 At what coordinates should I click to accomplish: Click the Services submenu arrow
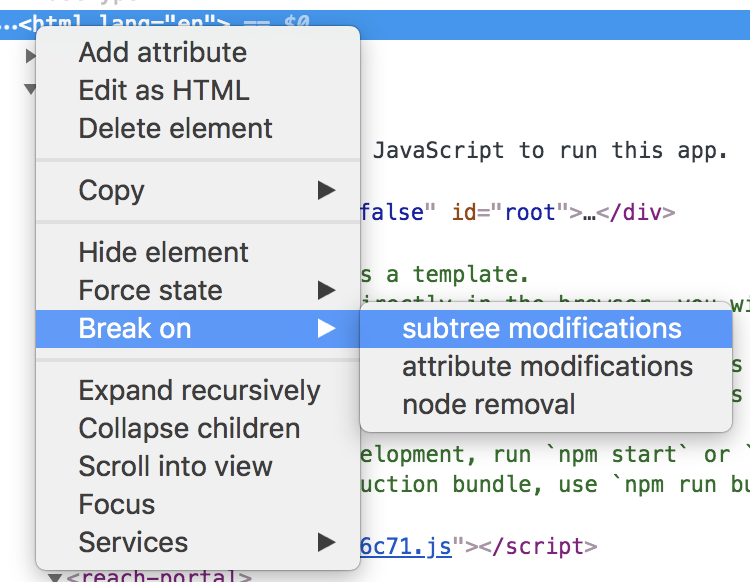click(326, 542)
